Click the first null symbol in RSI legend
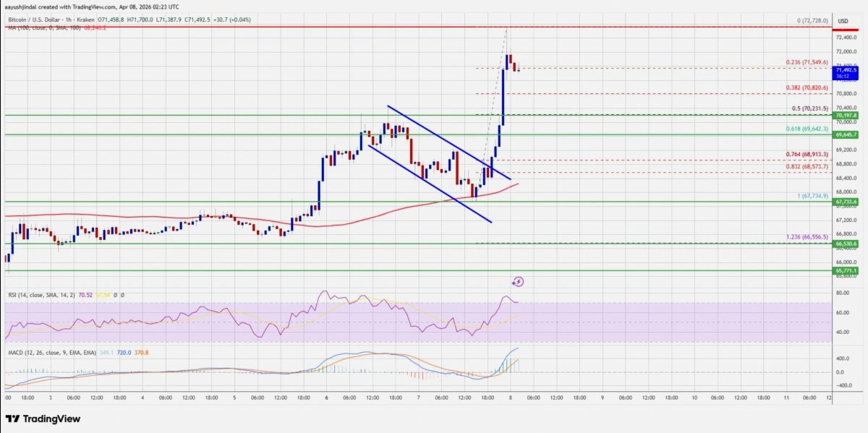The image size is (868, 433). tap(115, 295)
